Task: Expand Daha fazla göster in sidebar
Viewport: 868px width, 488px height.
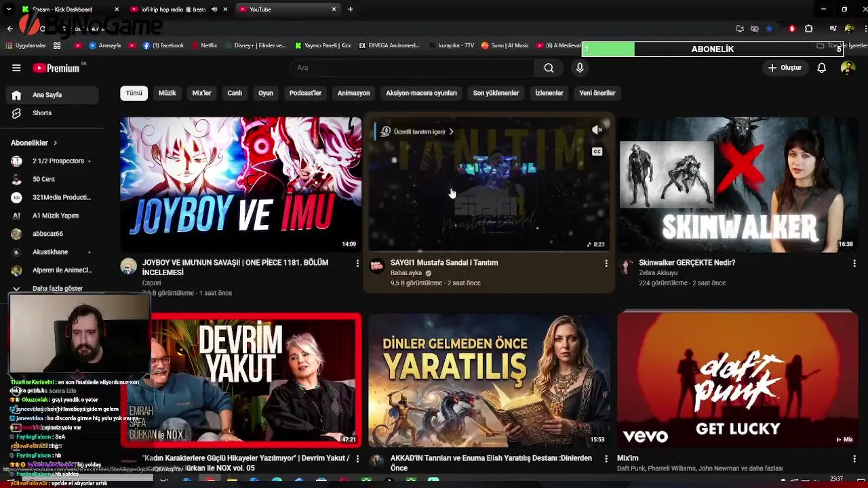Action: pos(53,288)
